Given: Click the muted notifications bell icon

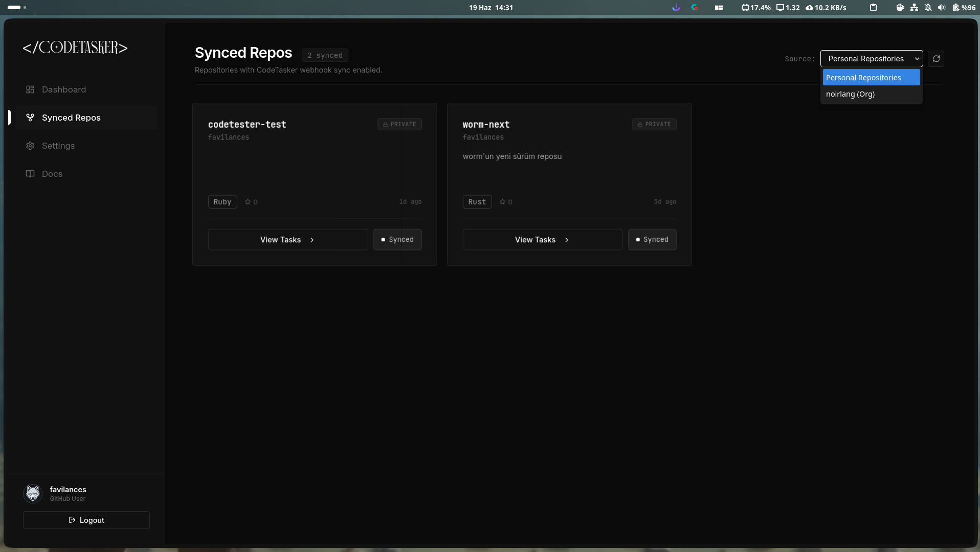Looking at the screenshot, I should tap(928, 8).
